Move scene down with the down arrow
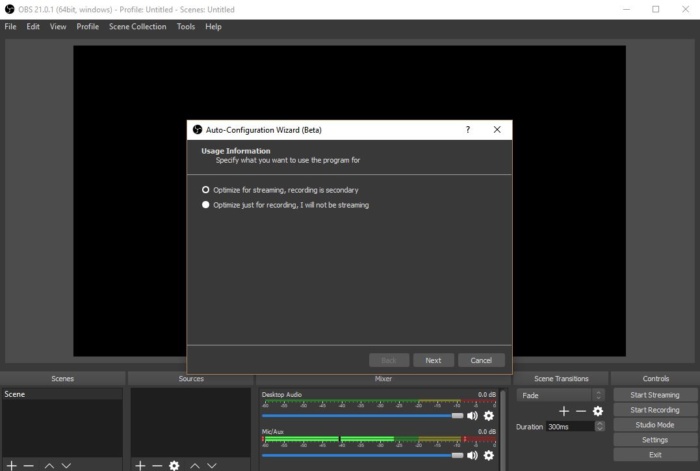Viewport: 700px width, 471px height. tap(66, 466)
